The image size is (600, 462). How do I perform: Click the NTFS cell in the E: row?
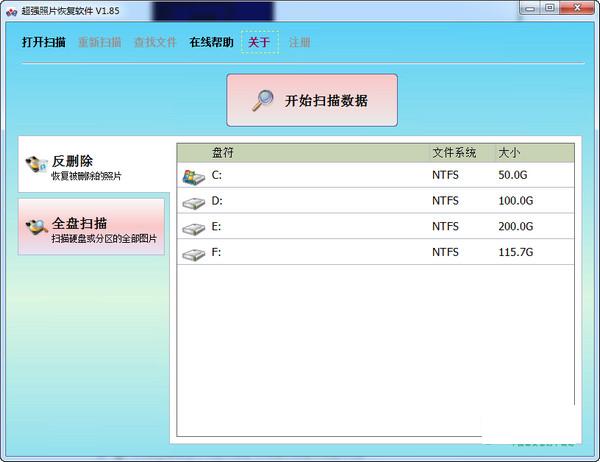pyautogui.click(x=445, y=227)
